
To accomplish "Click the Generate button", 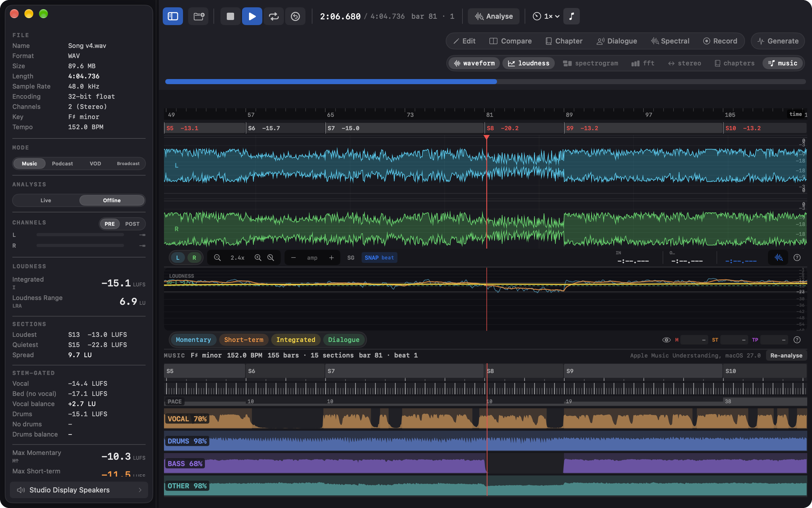I will pos(778,41).
